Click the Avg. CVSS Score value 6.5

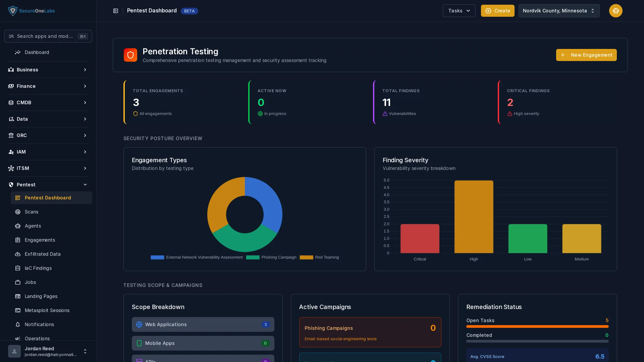pos(600,357)
